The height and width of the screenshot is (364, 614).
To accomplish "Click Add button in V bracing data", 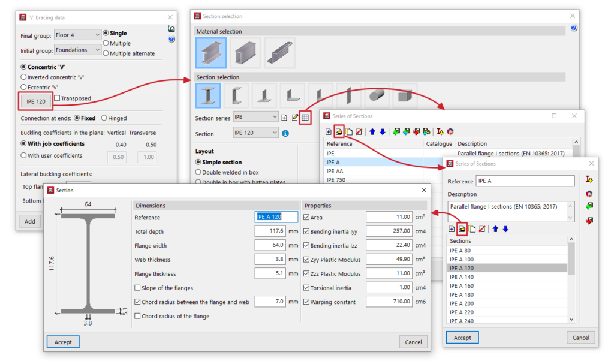I will pos(30,221).
